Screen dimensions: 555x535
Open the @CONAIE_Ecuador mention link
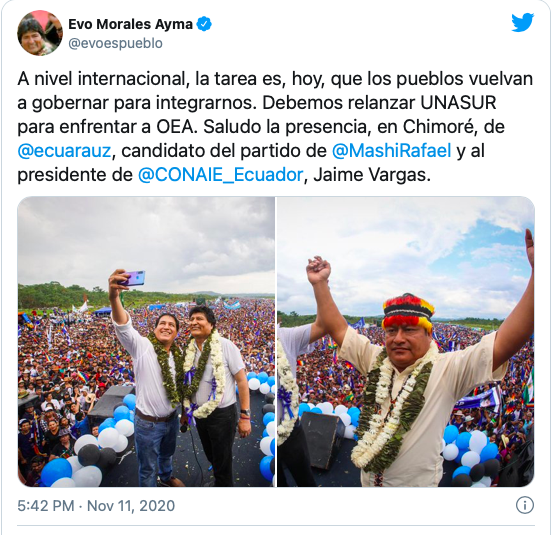[x=221, y=175]
